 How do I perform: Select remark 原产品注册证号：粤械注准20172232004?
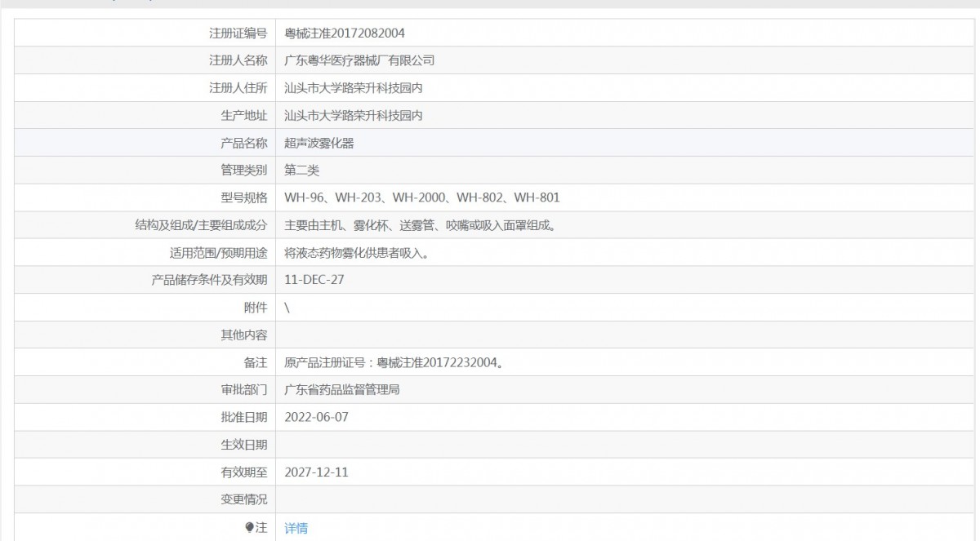tap(393, 362)
